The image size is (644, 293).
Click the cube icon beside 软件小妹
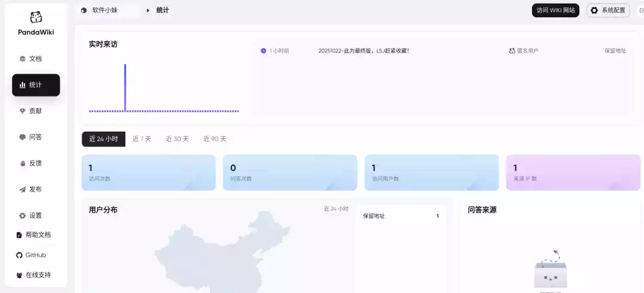[84, 10]
